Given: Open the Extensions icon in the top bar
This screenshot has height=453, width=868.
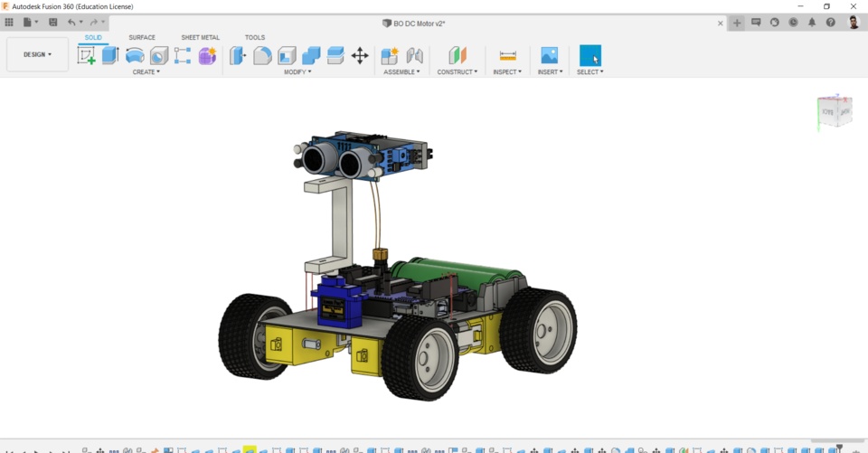Looking at the screenshot, I should point(756,22).
